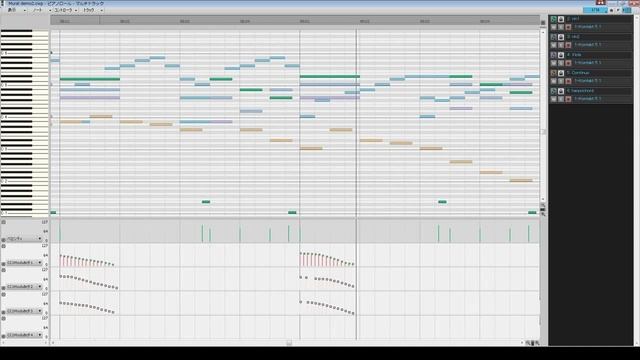Toggle the vn1 track show/hide icon
The height and width of the screenshot is (360, 640).
tap(553, 19)
